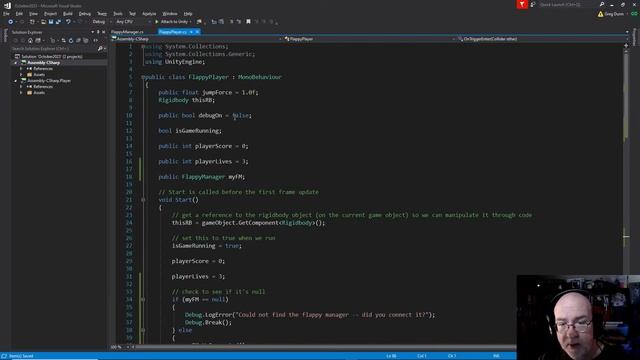
Task: Open the Project menu
Action: point(51,14)
